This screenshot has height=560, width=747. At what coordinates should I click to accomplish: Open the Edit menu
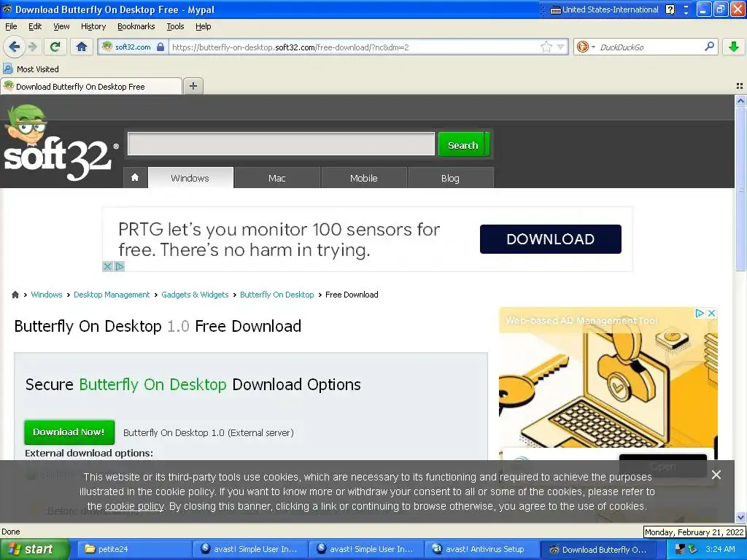(x=35, y=26)
